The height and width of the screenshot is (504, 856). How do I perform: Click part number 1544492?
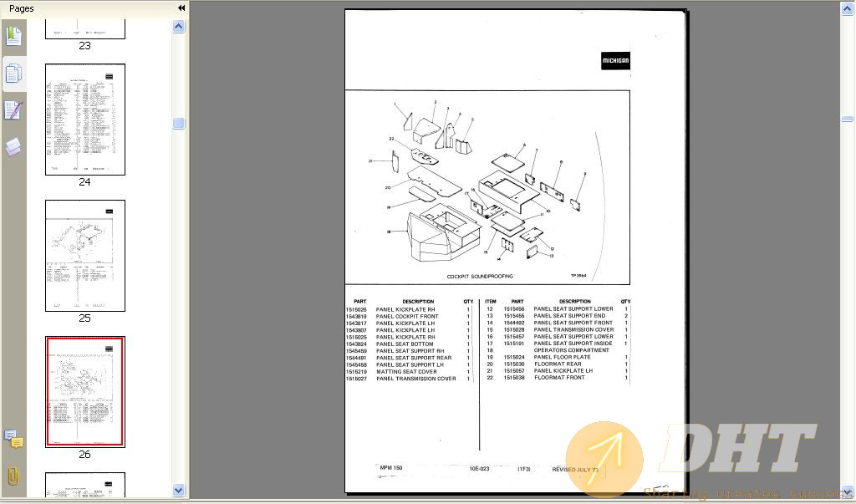point(514,323)
